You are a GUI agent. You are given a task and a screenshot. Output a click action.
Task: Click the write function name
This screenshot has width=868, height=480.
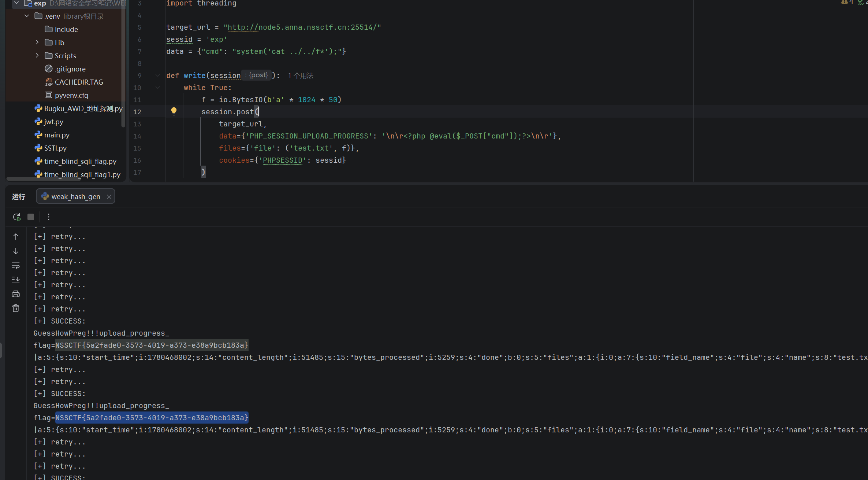click(194, 75)
